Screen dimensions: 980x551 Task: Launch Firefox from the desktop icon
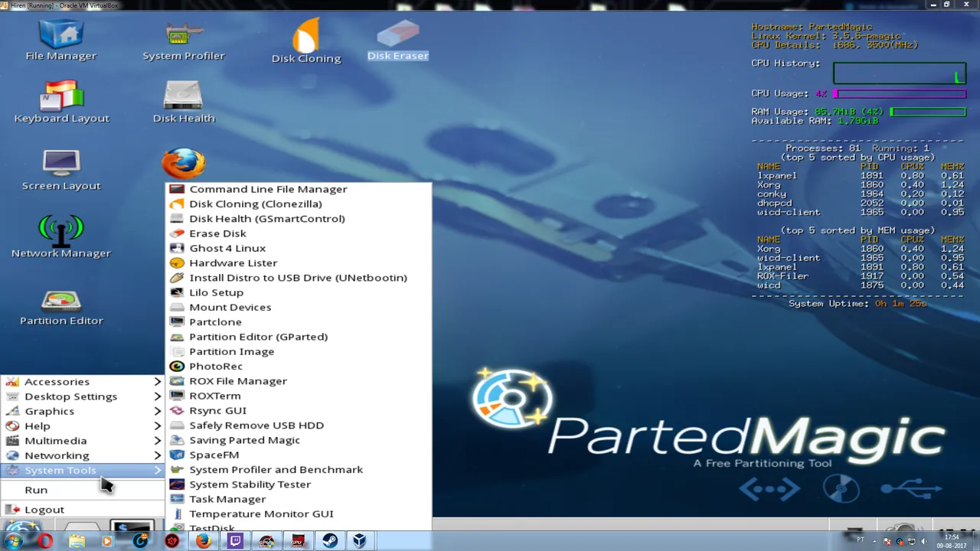point(184,163)
